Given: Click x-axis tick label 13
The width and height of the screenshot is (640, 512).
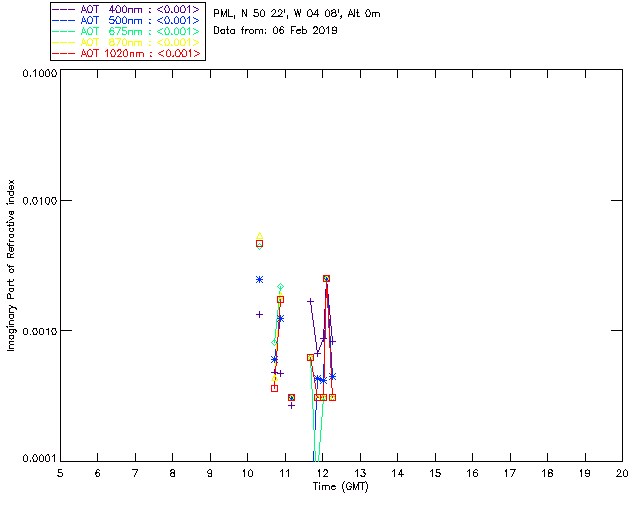Looking at the screenshot, I should pyautogui.click(x=360, y=473).
